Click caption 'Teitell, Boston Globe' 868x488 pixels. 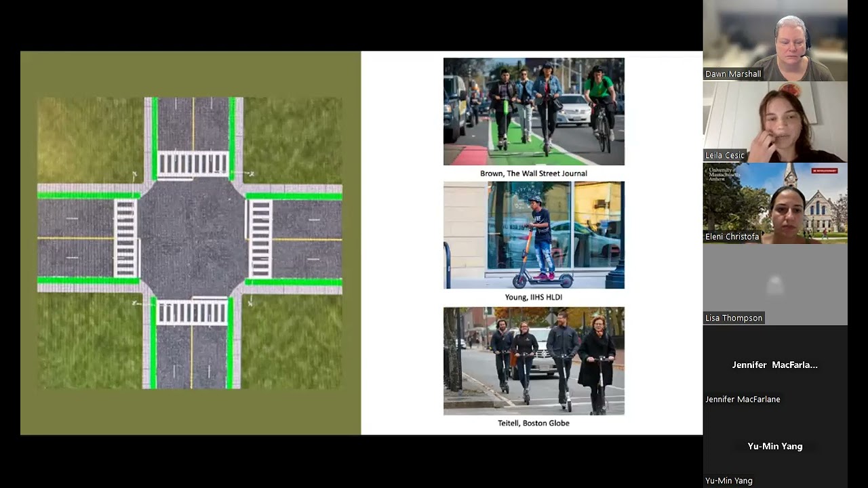tap(534, 423)
